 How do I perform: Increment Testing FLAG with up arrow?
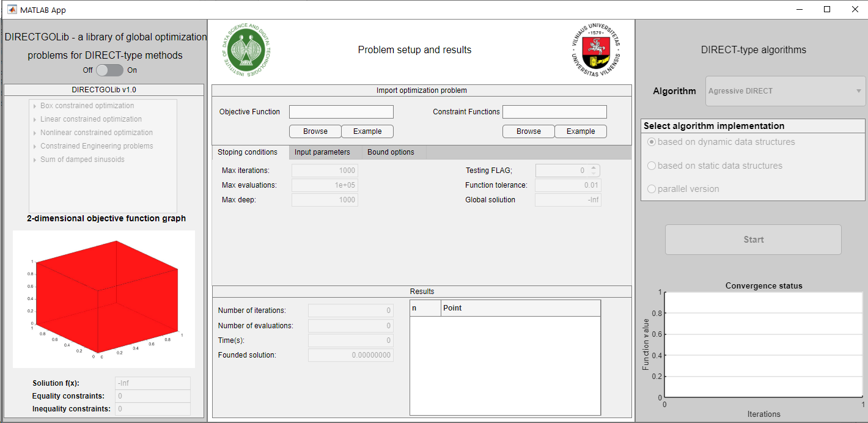[594, 167]
